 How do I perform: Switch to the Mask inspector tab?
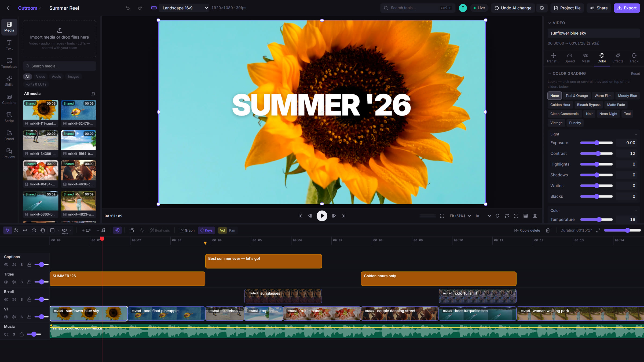point(586,58)
